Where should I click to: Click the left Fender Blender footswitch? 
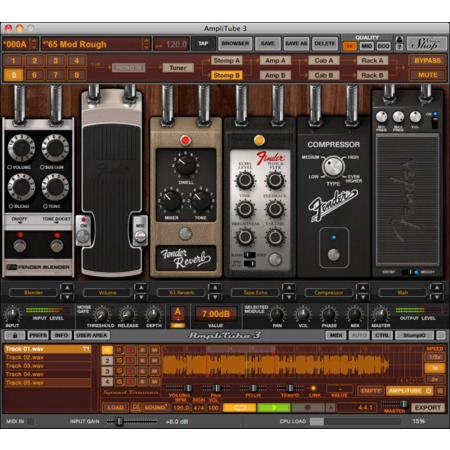20,246
